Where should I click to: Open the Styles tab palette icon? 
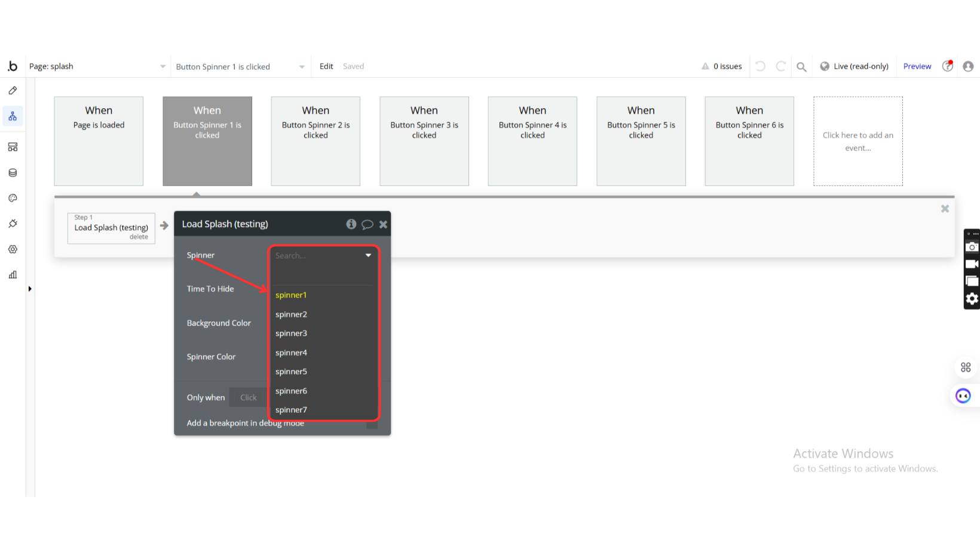click(13, 198)
